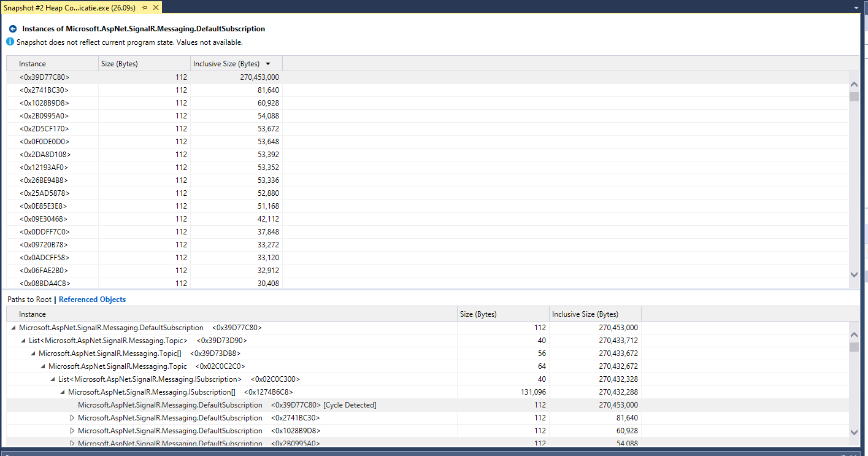The width and height of the screenshot is (868, 456).
Task: Click the scroll-down arrow in the lower pane
Action: tap(854, 431)
